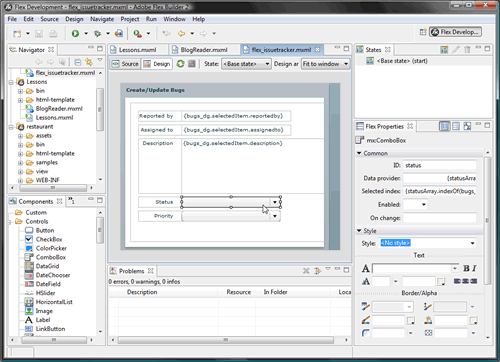Switch to Alphabetical view in Flex Properties
Screen dimensions: 500x362
point(467,126)
